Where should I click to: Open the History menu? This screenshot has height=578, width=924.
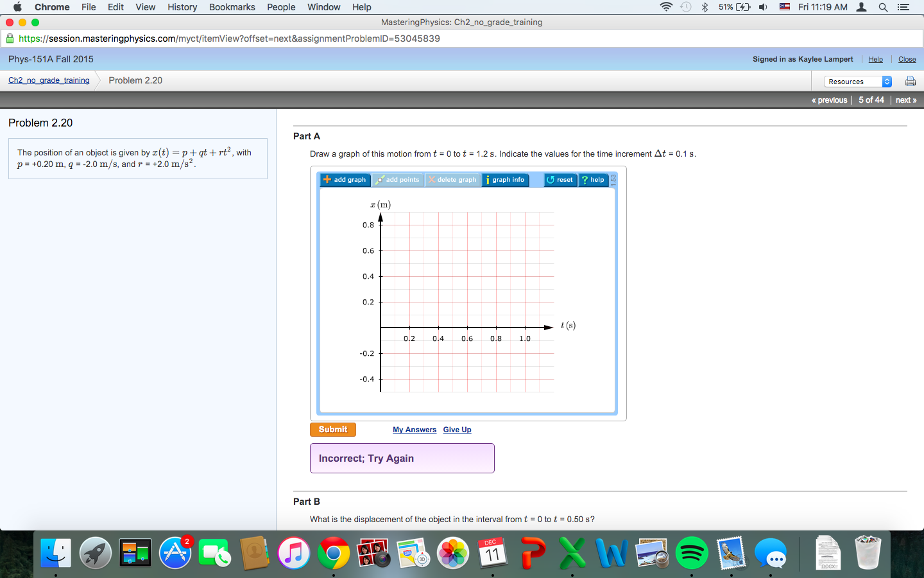182,7
